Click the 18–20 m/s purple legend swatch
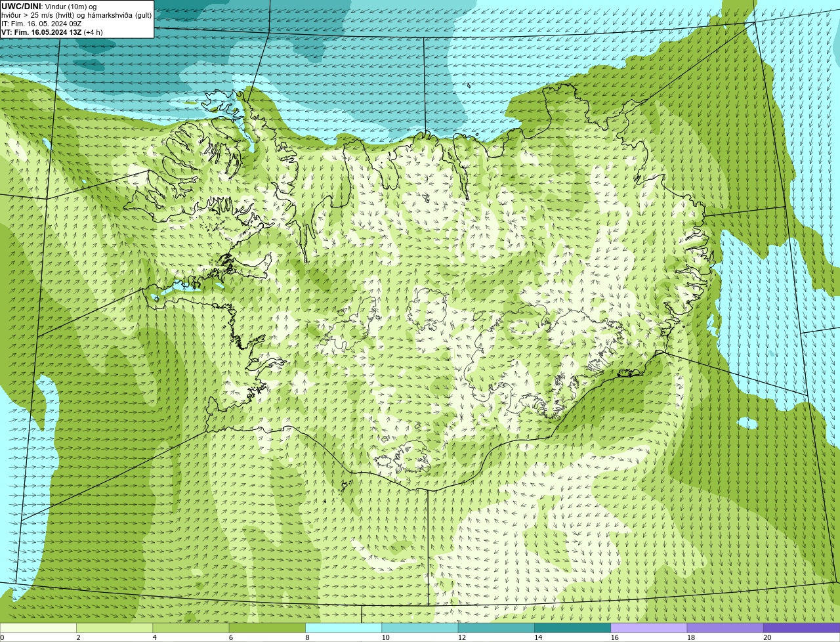The image size is (840, 642). pos(725,628)
